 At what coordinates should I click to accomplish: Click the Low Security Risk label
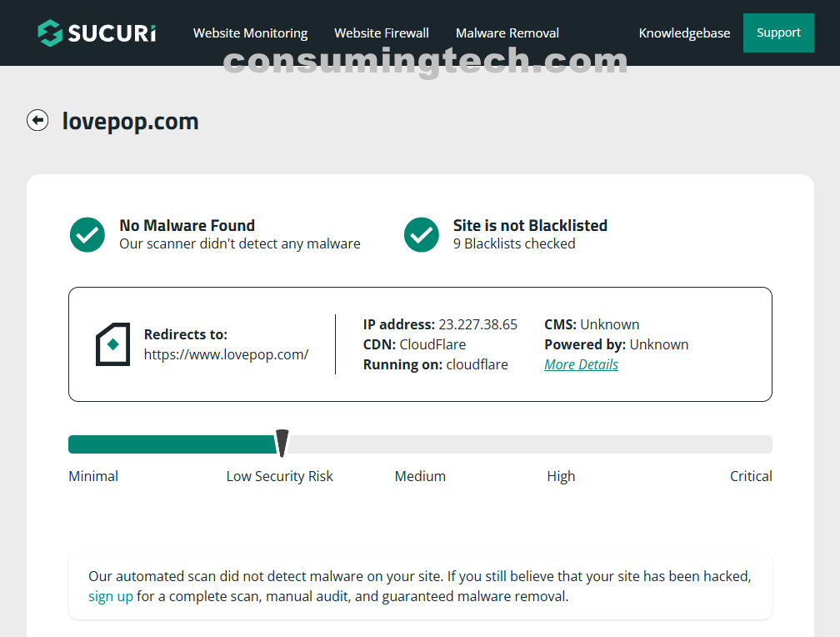[279, 476]
